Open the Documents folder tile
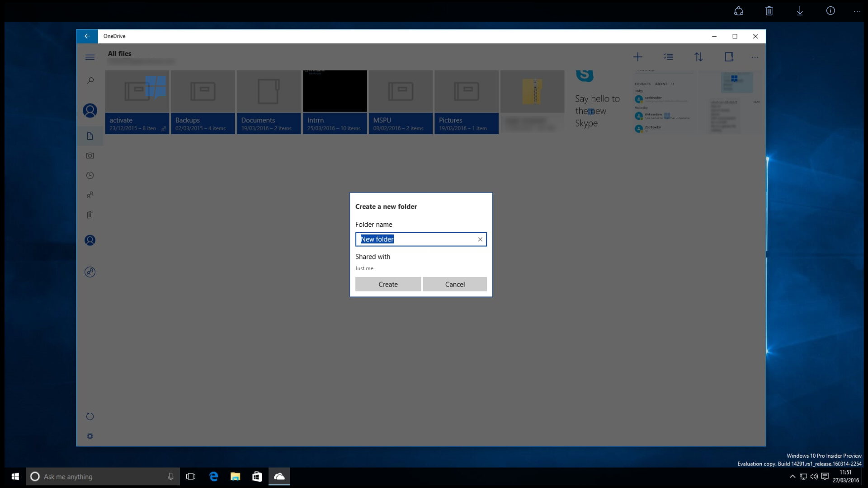The image size is (868, 488). click(x=269, y=102)
